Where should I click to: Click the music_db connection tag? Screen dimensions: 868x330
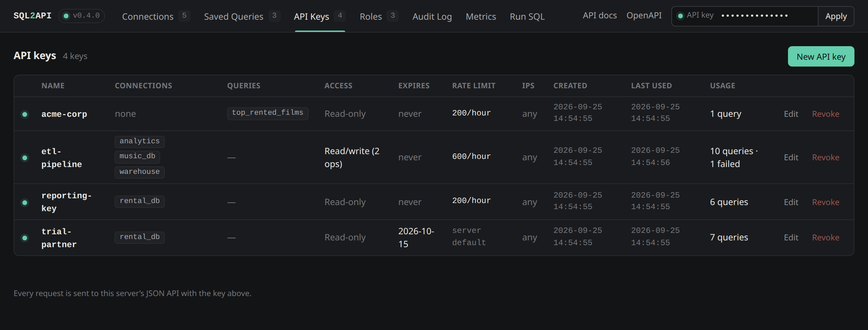point(137,157)
